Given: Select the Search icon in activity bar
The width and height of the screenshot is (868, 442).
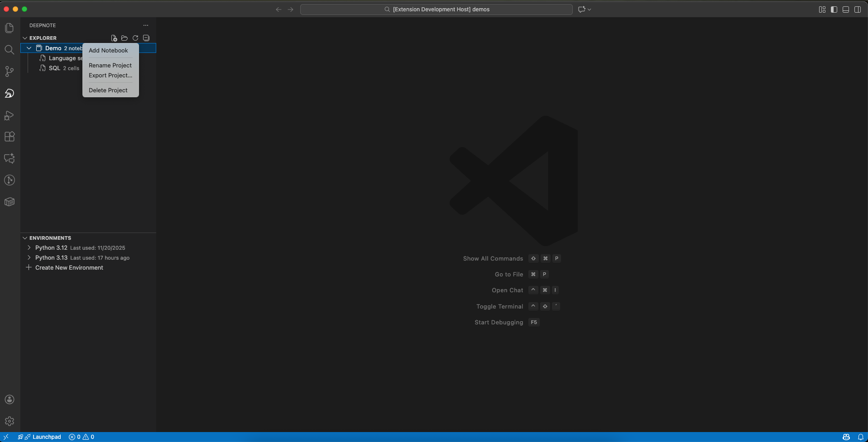Looking at the screenshot, I should click(x=9, y=50).
